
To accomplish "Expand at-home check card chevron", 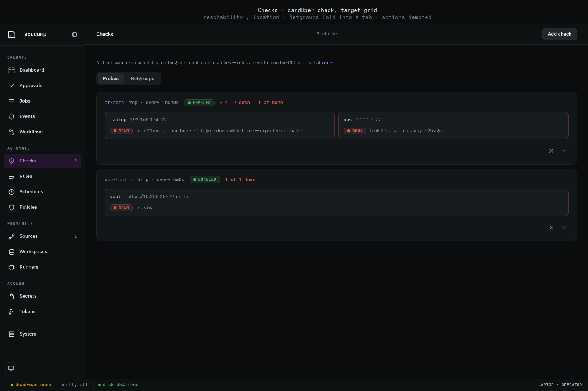I will tap(564, 151).
